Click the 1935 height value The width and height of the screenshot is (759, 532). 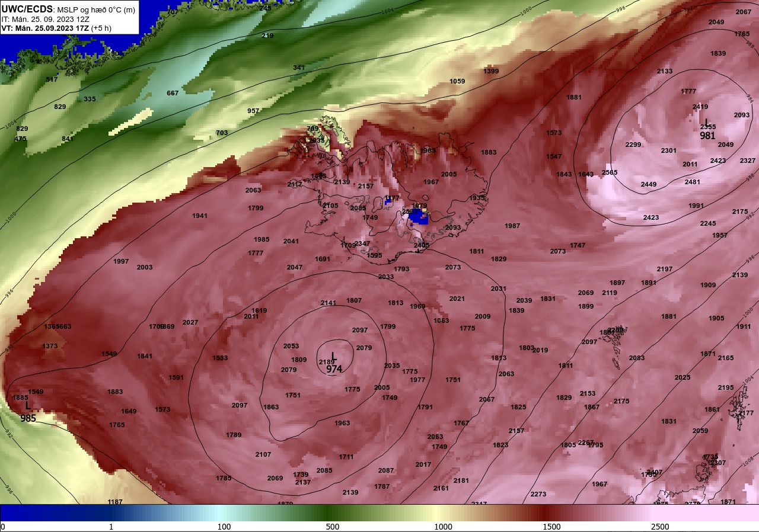coord(477,198)
